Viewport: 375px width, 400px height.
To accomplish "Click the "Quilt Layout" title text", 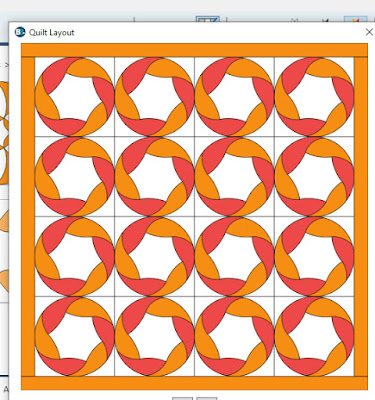I will coord(52,33).
